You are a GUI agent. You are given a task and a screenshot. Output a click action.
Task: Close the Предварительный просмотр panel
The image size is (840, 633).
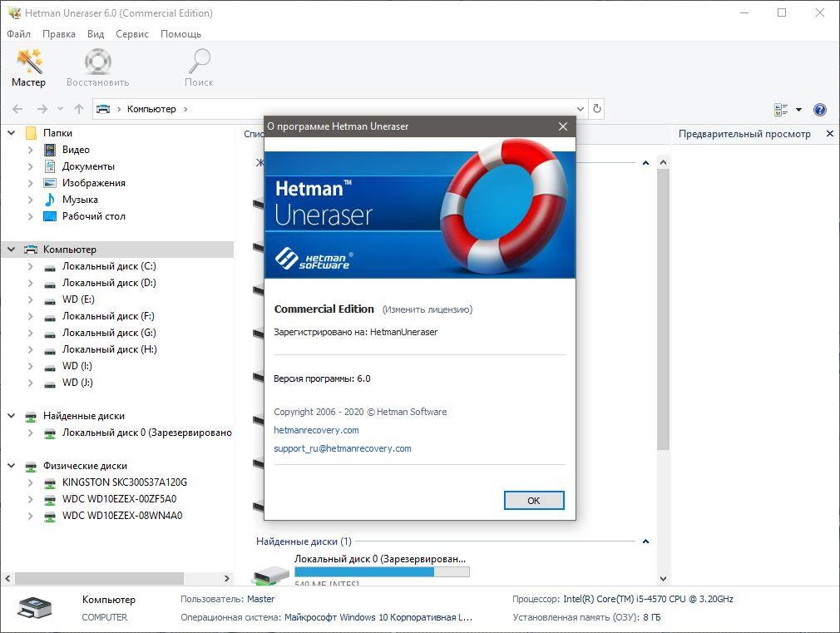[x=830, y=133]
